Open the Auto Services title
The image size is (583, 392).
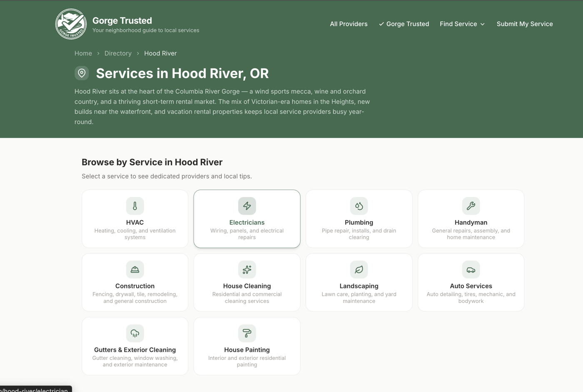(471, 286)
